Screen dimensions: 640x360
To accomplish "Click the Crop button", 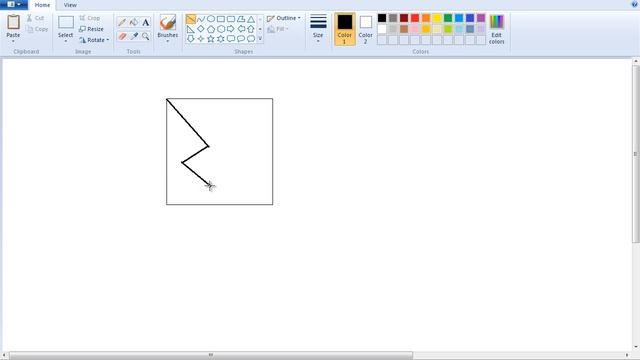I will pos(90,18).
